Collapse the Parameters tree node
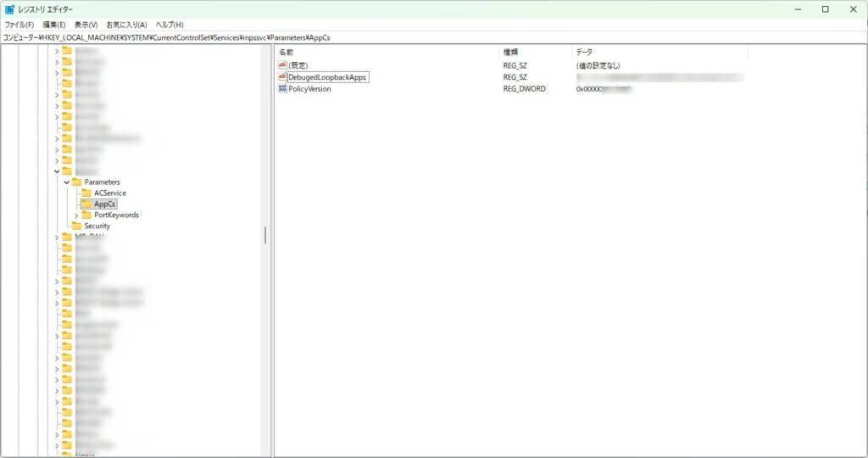Screen dimensions: 868x458 [66, 182]
